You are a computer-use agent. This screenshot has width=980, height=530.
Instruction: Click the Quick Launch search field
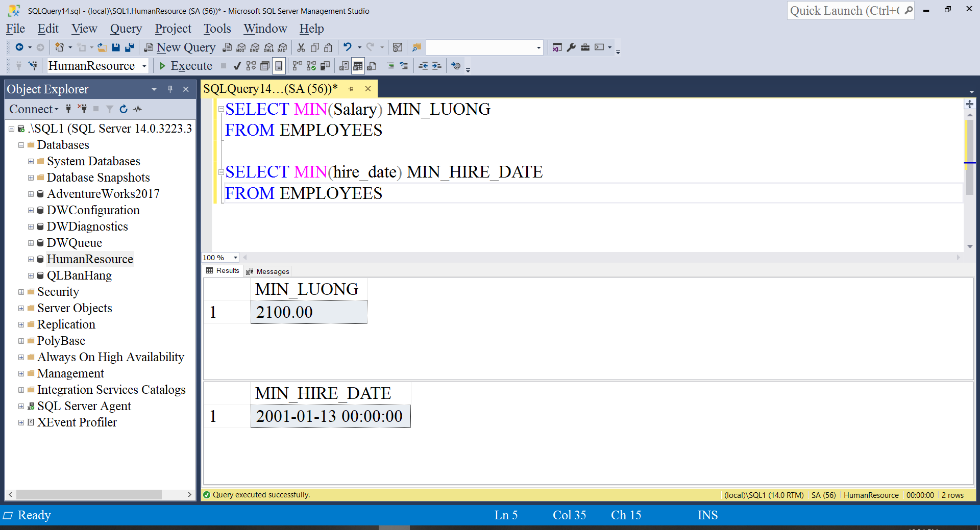[x=845, y=11]
